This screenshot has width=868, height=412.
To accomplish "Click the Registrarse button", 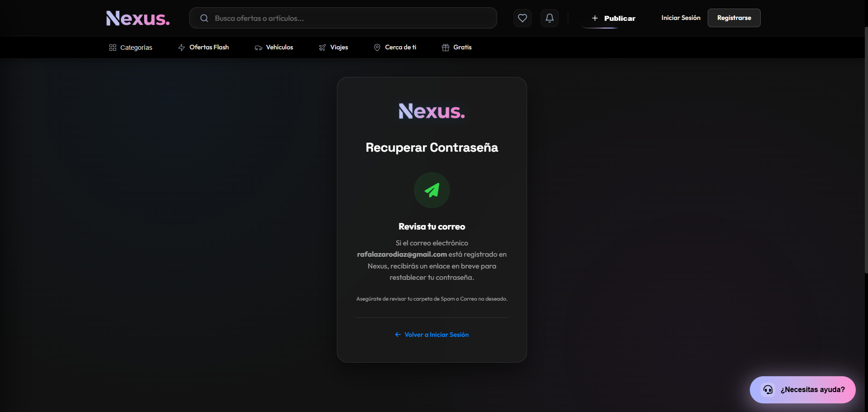I will click(x=734, y=18).
